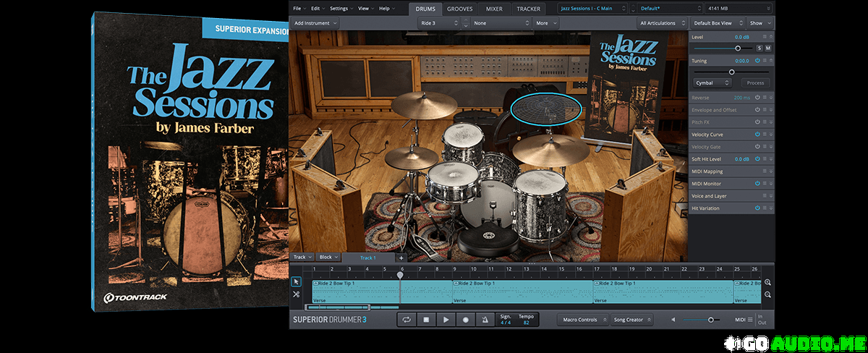868x353 pixels.
Task: Collapse the Level section chevron
Action: tap(771, 37)
